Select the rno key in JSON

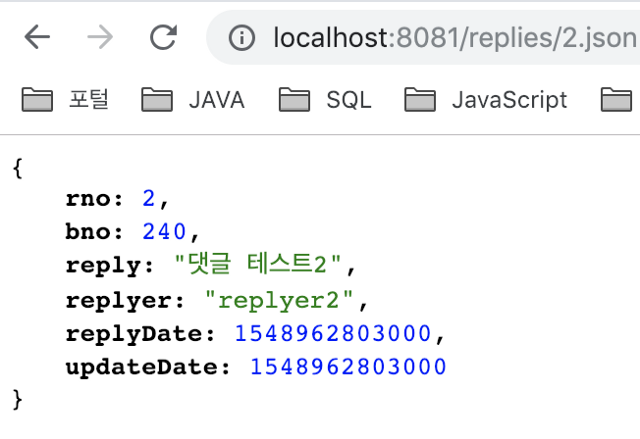pos(89,199)
